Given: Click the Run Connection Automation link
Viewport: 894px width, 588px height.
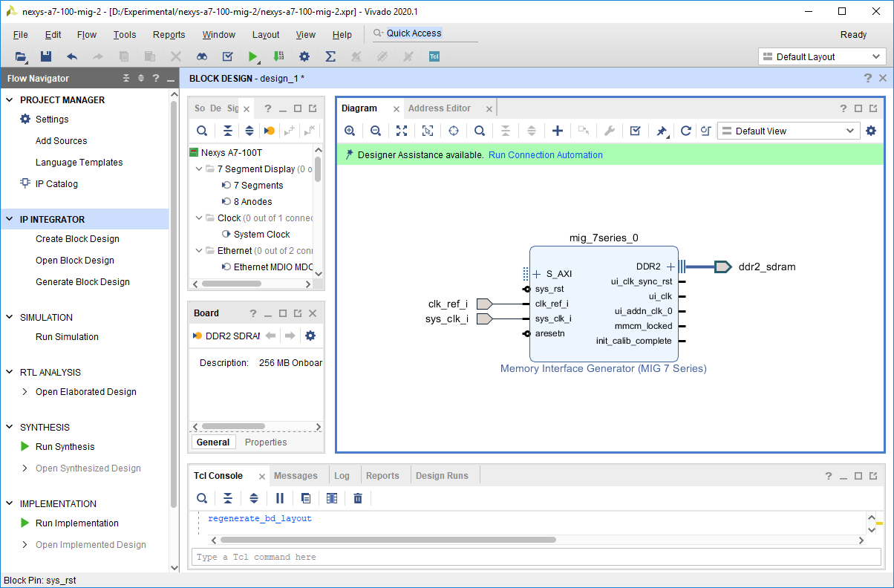Looking at the screenshot, I should [x=546, y=155].
